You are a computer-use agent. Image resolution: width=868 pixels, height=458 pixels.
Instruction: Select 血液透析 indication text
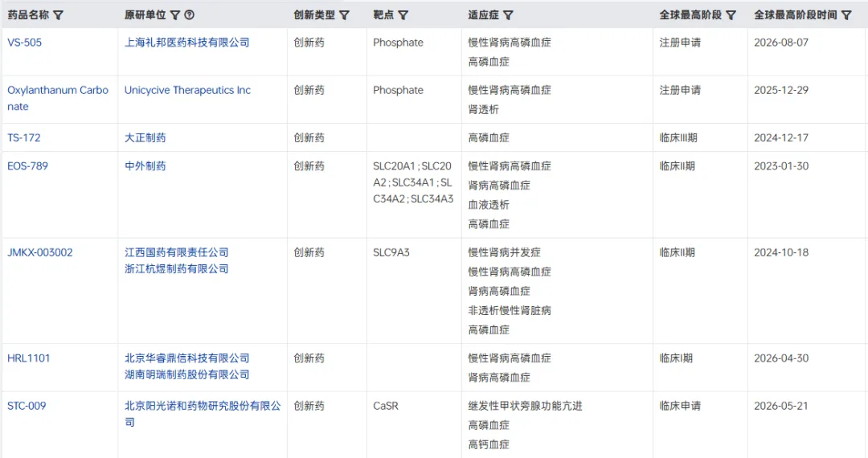pyautogui.click(x=489, y=205)
